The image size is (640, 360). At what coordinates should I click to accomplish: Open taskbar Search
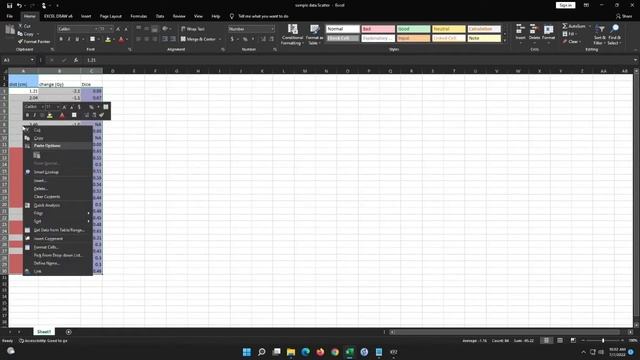262,352
